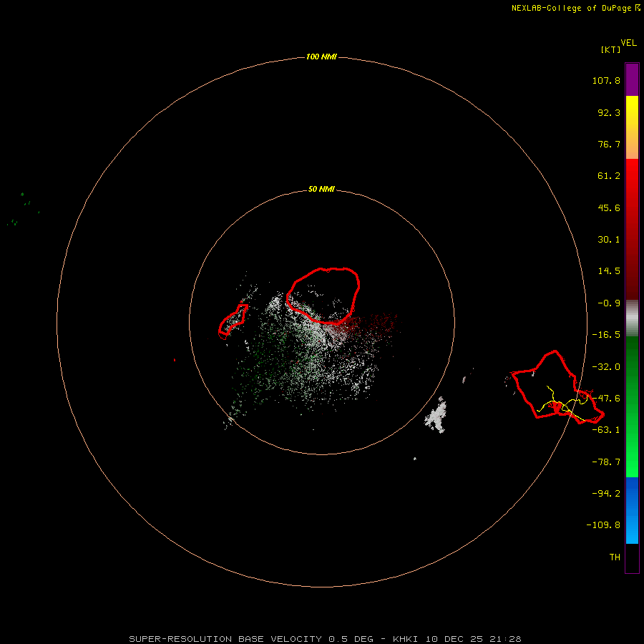Click the yellow-orange segment of the color bar

pos(632,127)
